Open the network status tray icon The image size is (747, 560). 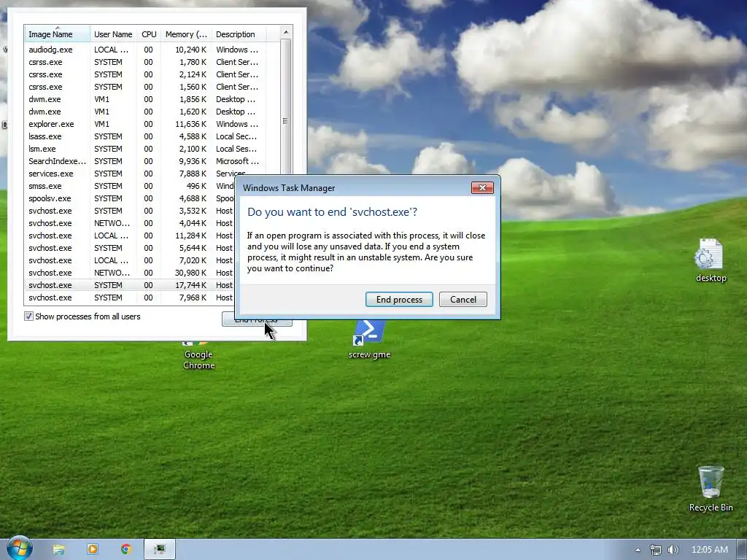pos(656,550)
